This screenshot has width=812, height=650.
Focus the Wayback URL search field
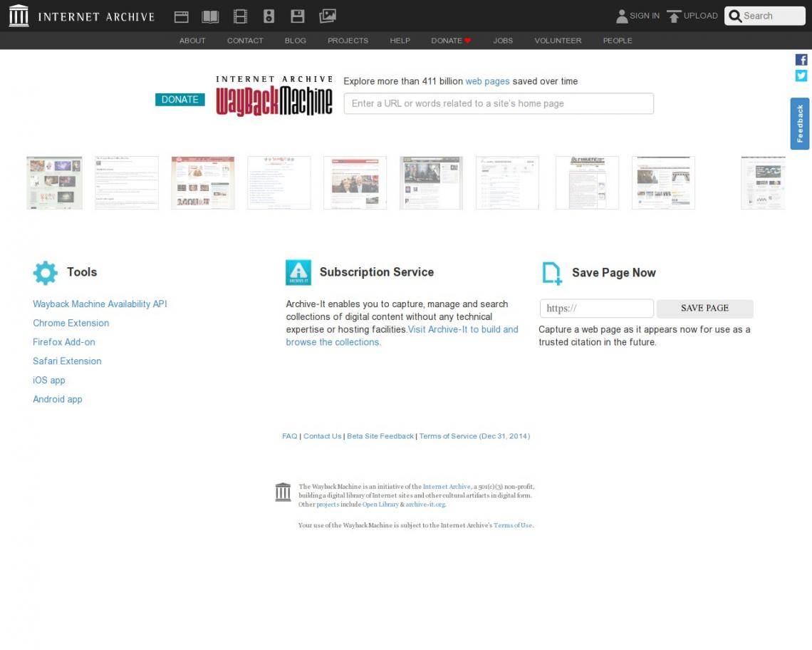(x=499, y=103)
